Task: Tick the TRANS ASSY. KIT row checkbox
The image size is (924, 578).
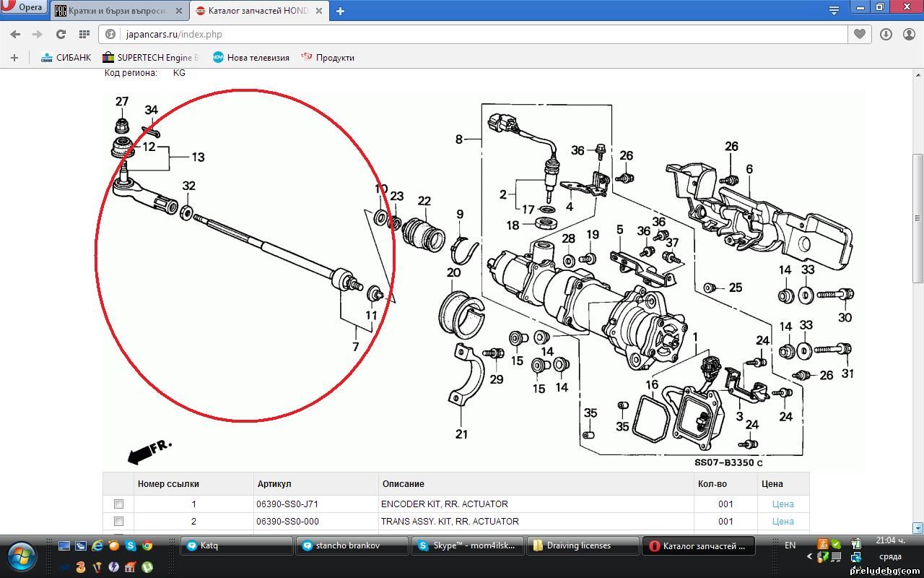Action: point(118,522)
